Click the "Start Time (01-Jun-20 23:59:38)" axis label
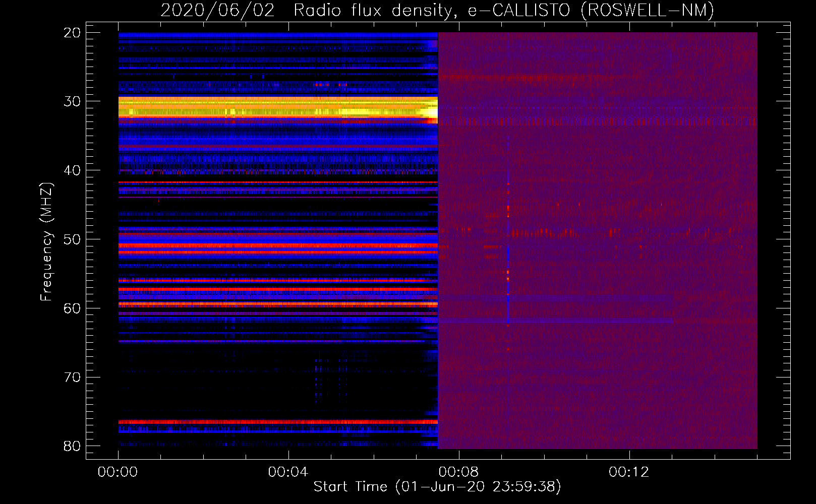 437,486
